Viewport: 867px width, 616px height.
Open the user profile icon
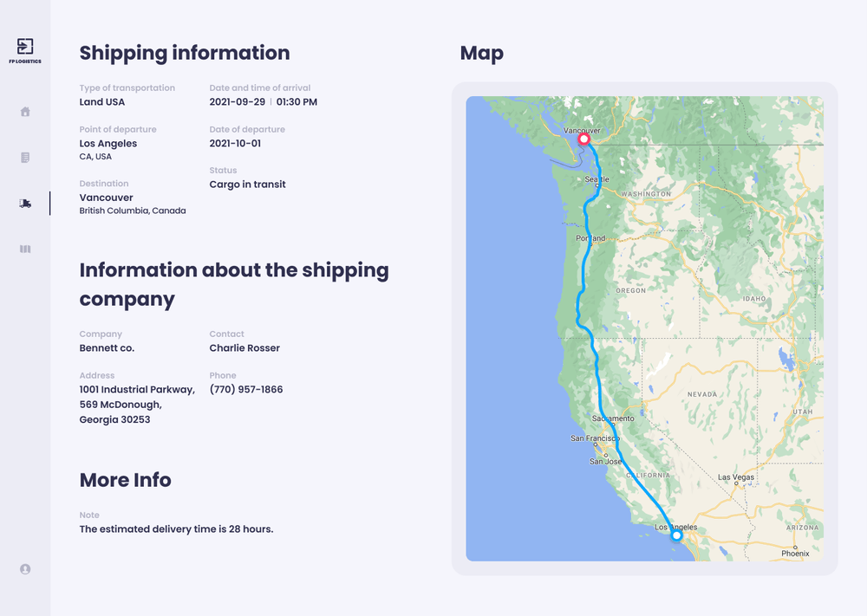point(25,569)
